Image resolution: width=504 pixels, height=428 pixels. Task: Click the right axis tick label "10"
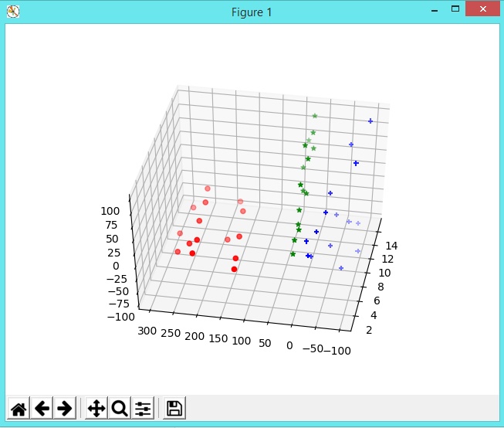384,273
